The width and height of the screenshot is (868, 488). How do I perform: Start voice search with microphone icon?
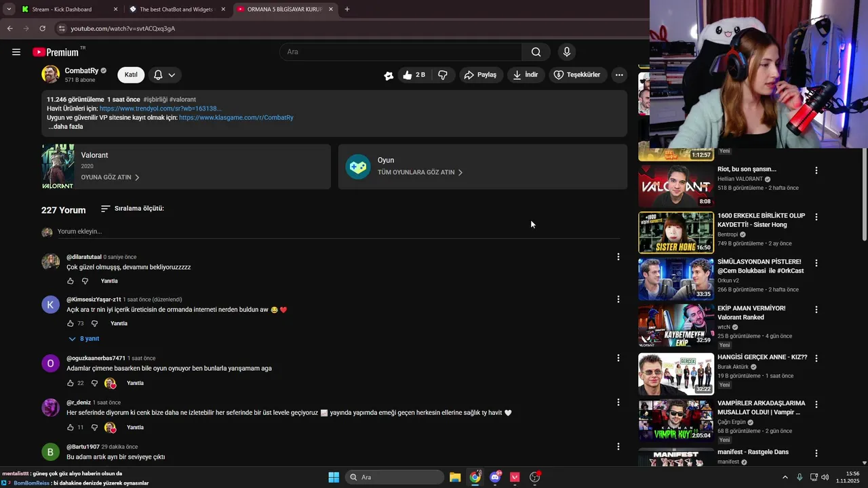(566, 52)
